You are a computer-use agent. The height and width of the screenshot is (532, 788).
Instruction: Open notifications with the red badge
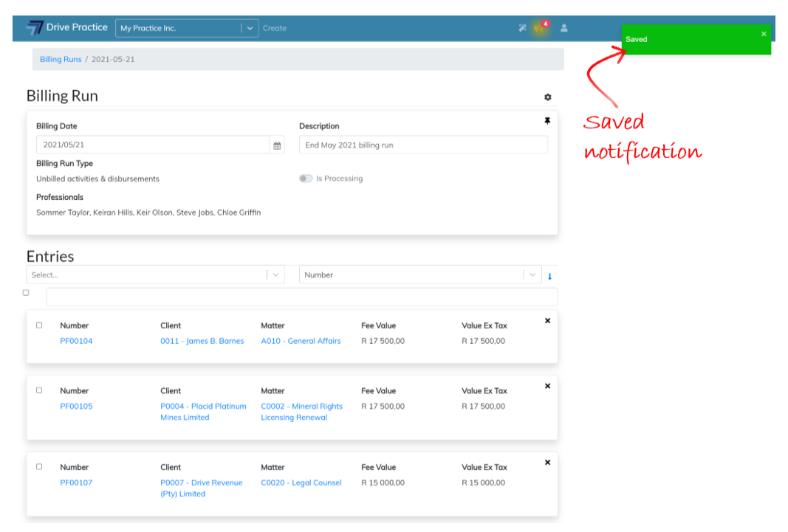[539, 28]
